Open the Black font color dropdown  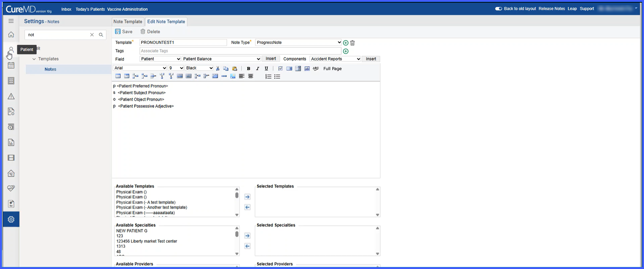[x=199, y=68]
